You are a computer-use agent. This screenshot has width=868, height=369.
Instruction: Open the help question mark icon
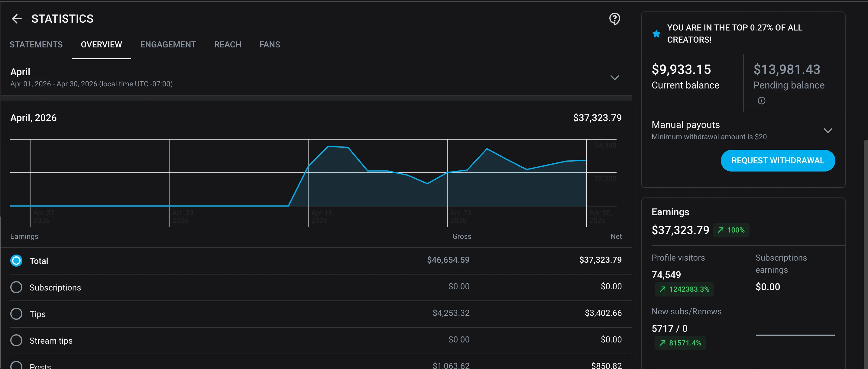614,19
